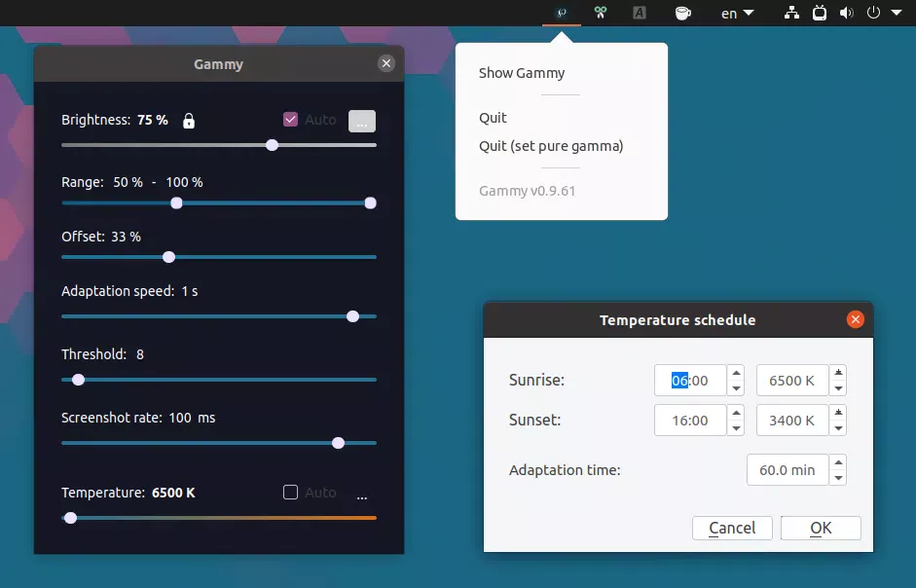Open the en keyboard layout dropdown
The image size is (916, 588).
pyautogui.click(x=737, y=14)
